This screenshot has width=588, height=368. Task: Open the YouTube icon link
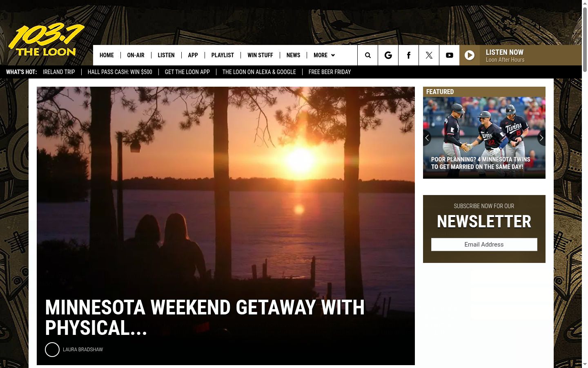[449, 55]
